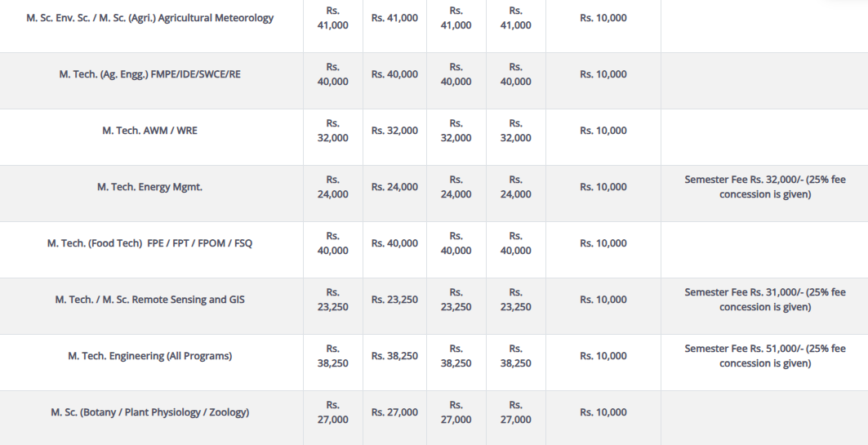
Task: Click Rs. 10,000 in the Botany row
Action: pos(603,412)
